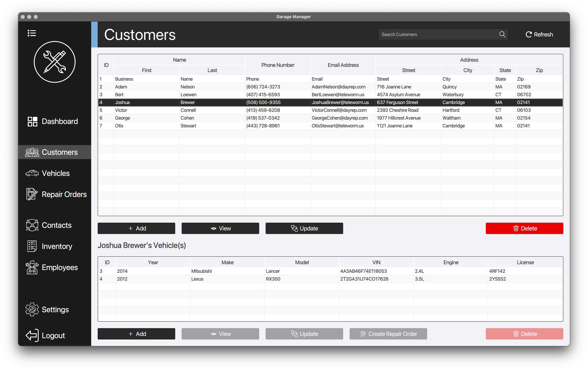The width and height of the screenshot is (588, 370).
Task: Click the Contacts handshake icon
Action: (x=32, y=225)
